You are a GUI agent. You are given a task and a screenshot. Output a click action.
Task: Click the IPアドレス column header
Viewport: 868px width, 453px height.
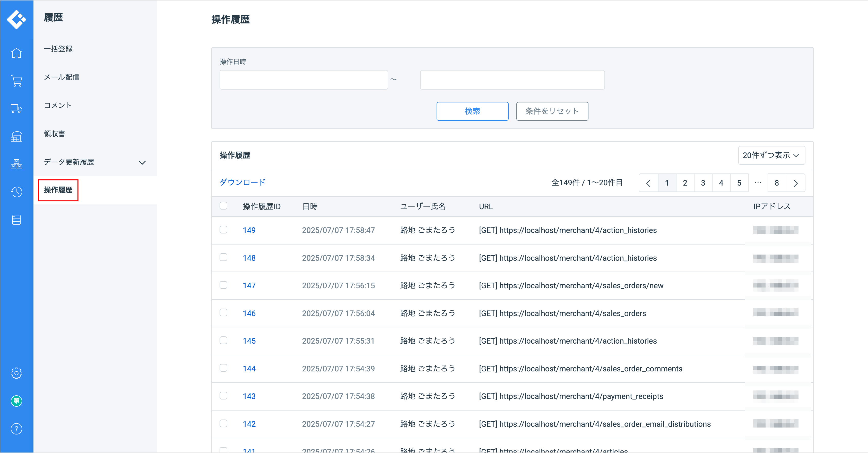pos(772,206)
